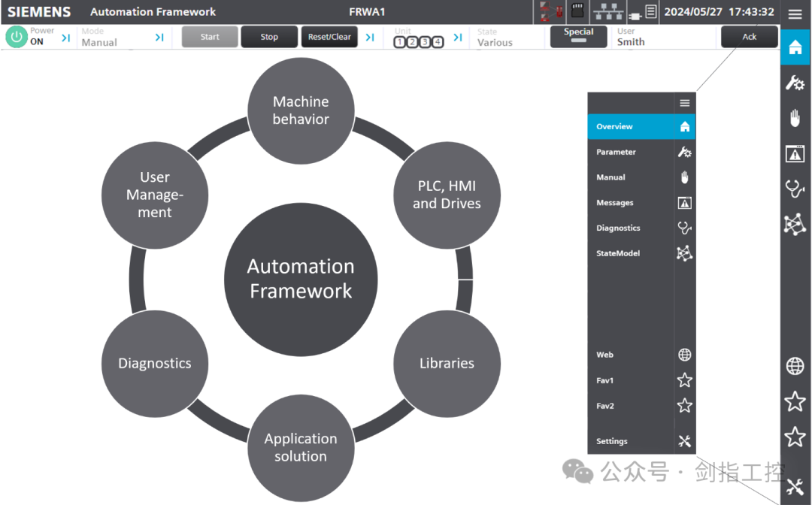812x505 pixels.
Task: Select Unit 4 in the Unit selector
Action: point(438,42)
